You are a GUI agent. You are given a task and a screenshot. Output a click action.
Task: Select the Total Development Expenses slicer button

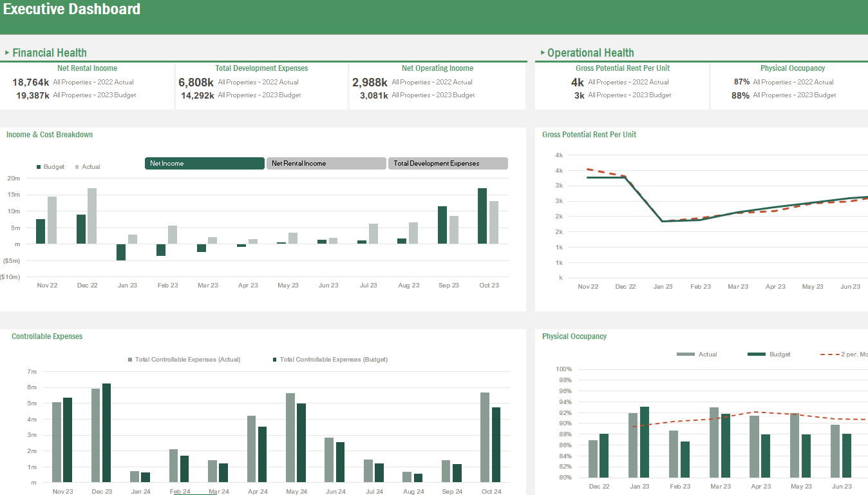tap(448, 163)
